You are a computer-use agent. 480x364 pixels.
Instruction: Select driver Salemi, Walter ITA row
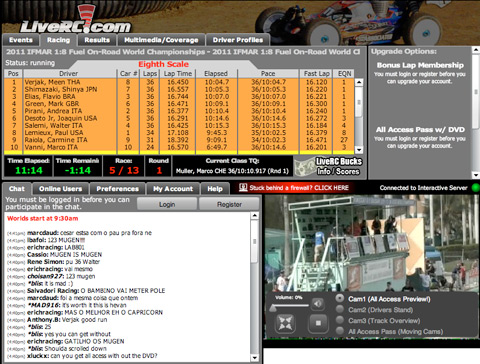tap(179, 125)
